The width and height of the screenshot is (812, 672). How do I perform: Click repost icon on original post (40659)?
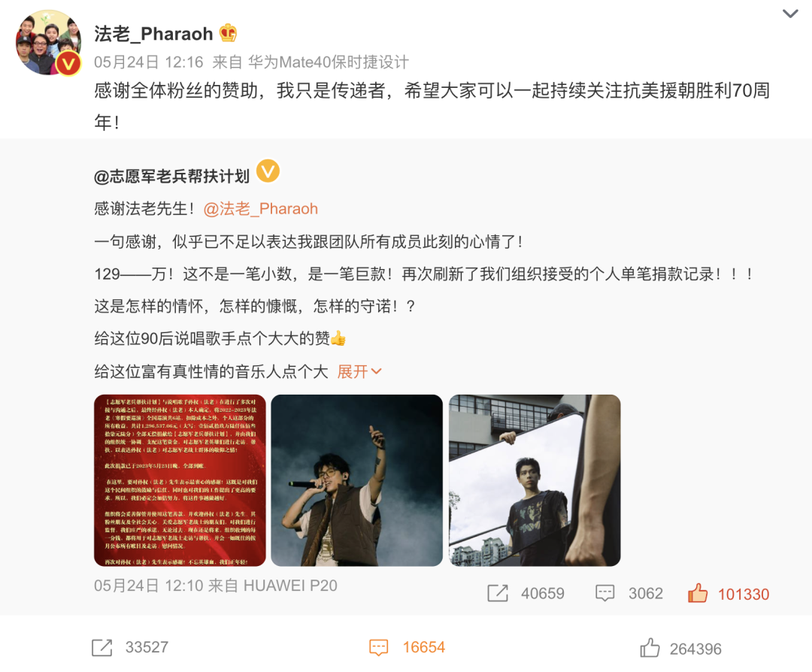(x=498, y=593)
